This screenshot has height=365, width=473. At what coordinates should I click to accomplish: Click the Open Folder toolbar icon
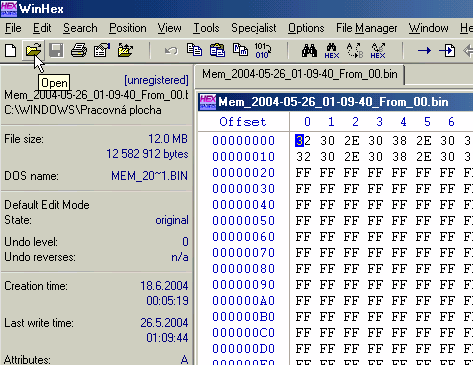tap(125, 51)
